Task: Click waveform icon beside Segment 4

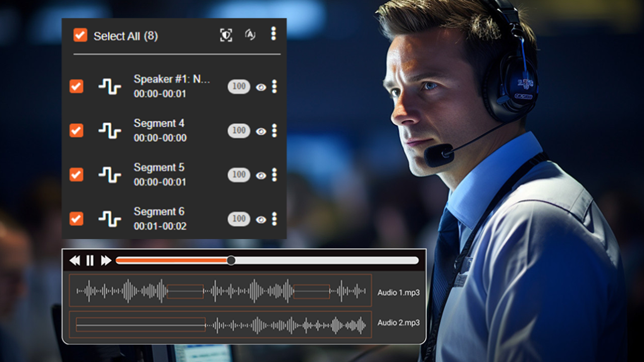Action: [110, 131]
